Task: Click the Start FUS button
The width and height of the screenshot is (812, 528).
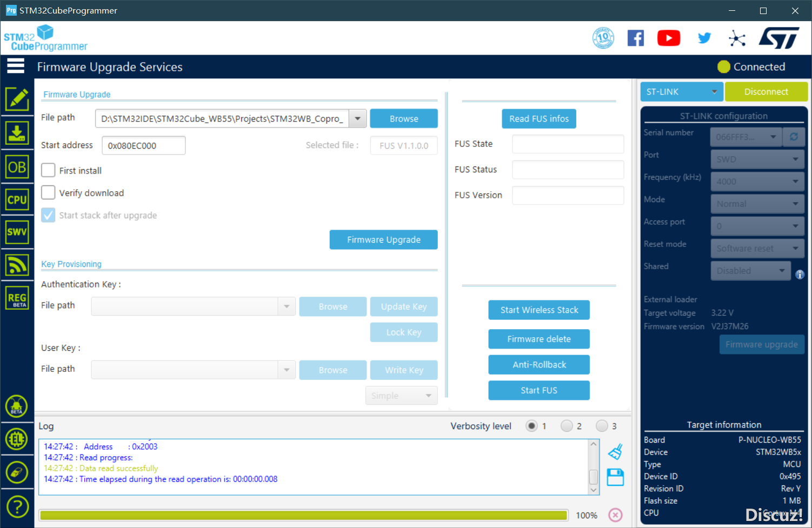Action: (539, 390)
